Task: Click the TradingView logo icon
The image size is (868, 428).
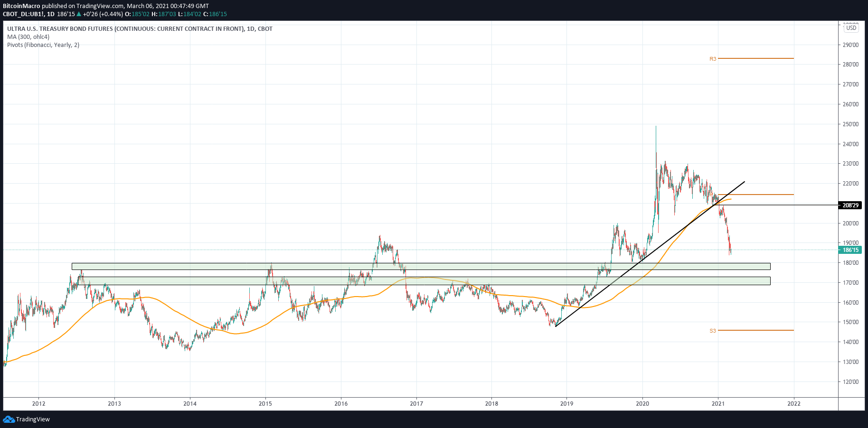Action: point(9,419)
